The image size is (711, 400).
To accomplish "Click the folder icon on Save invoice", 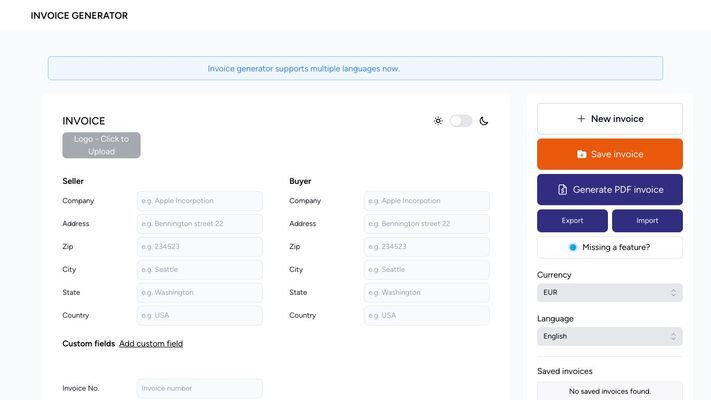I will [581, 154].
